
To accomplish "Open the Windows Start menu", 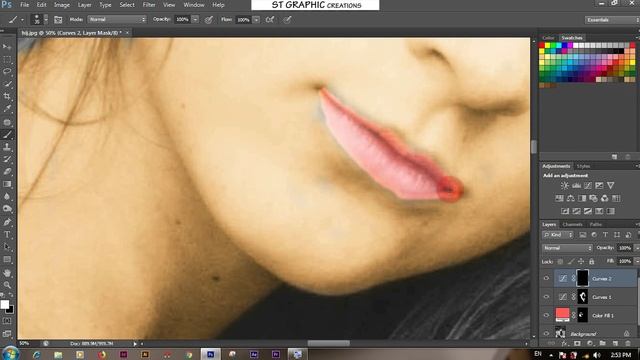I will [10, 353].
